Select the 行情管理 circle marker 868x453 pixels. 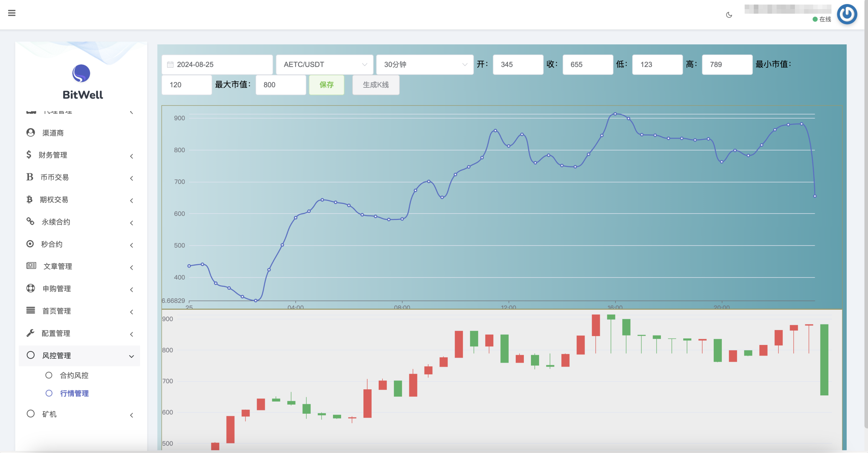(49, 393)
